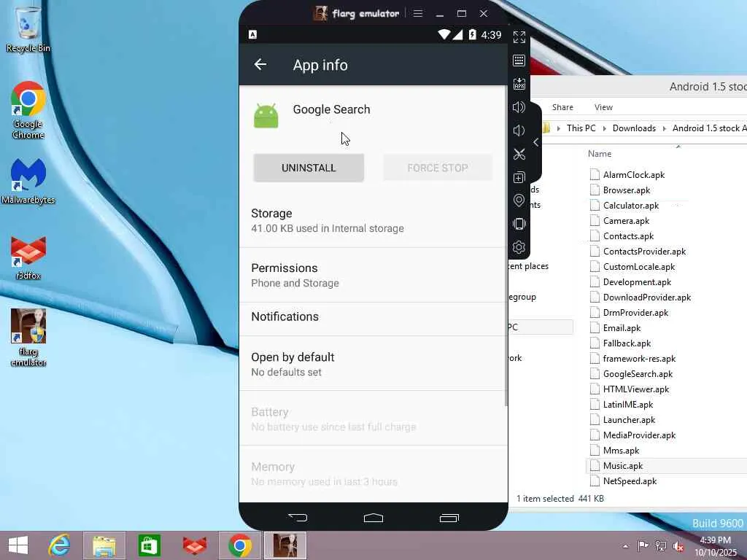This screenshot has height=560, width=747.
Task: Click the Google Search Android app icon
Action: [266, 116]
